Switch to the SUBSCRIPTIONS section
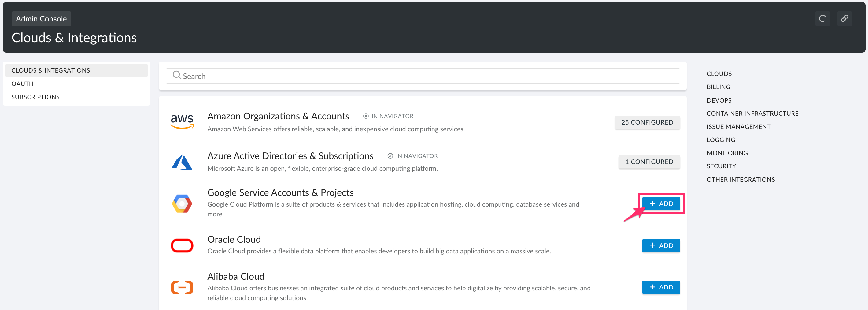Screen dimensions: 868x310 (35, 96)
